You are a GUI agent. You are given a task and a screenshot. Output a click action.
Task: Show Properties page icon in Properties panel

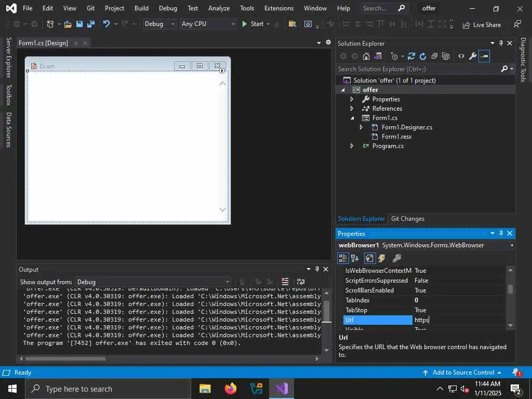point(369,259)
